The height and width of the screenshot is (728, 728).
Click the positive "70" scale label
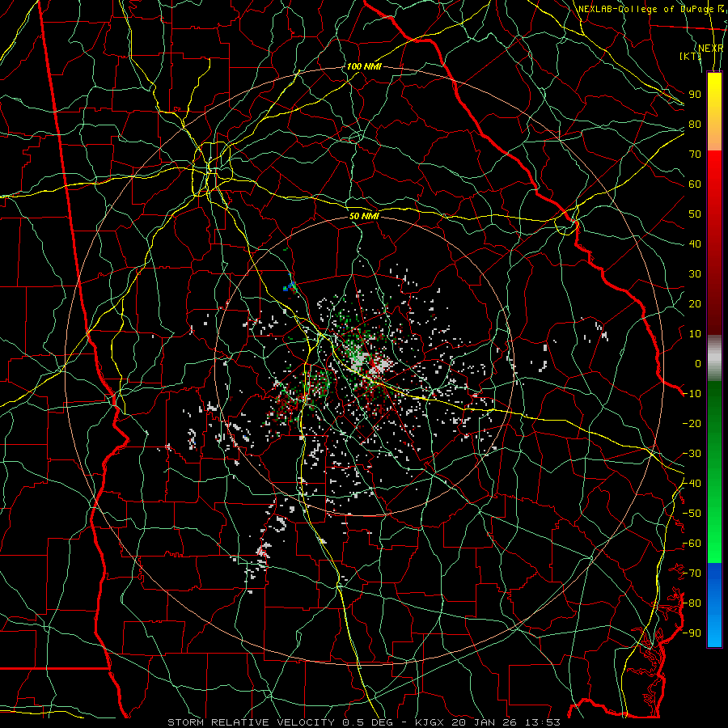[x=695, y=154]
